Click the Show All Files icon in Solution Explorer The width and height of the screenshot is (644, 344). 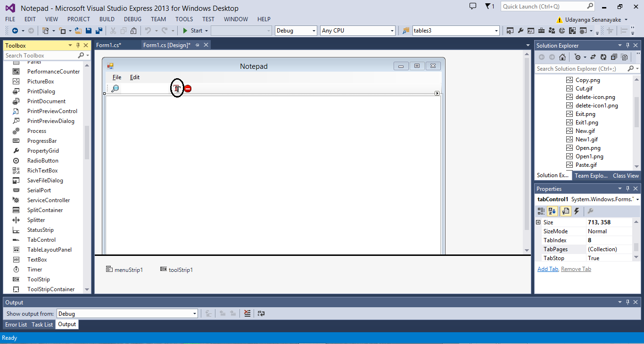pyautogui.click(x=624, y=57)
